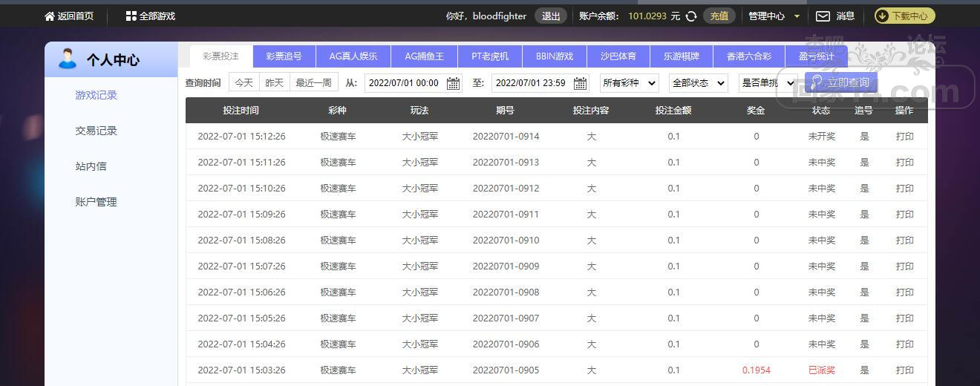Viewport: 980px width, 386px height.
Task: Open the 所有彩种 dropdown
Action: [x=630, y=83]
